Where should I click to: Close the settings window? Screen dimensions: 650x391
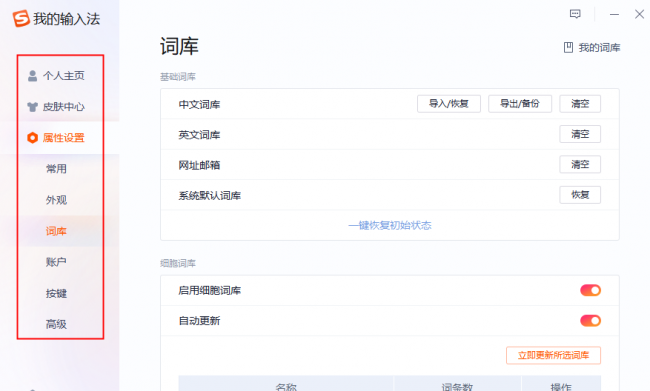pos(639,15)
